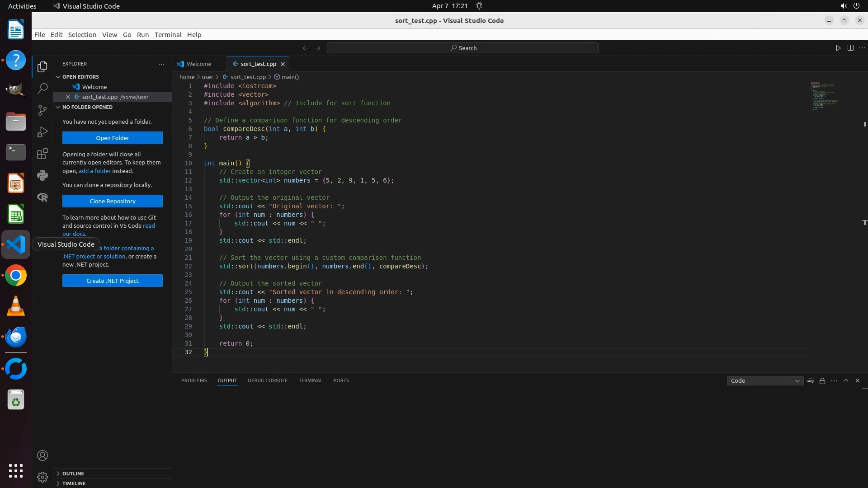Expand the Timeline section
The width and height of the screenshot is (868, 488).
point(74,483)
